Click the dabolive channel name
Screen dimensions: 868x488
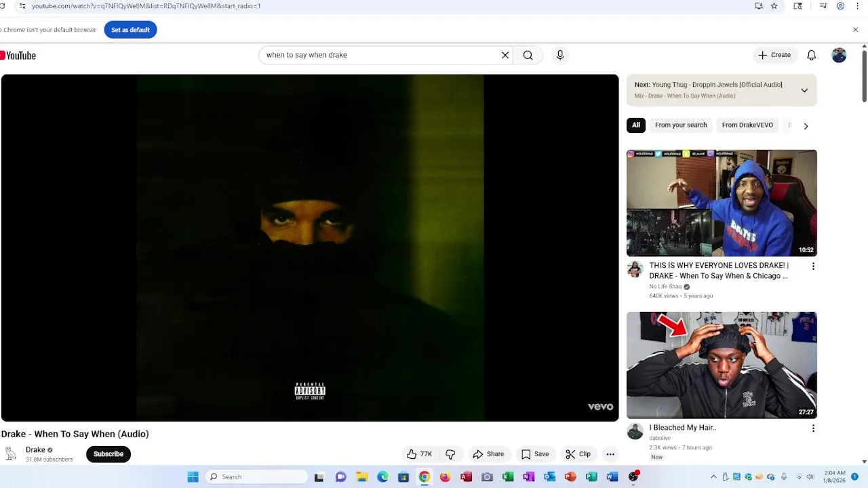tap(660, 438)
